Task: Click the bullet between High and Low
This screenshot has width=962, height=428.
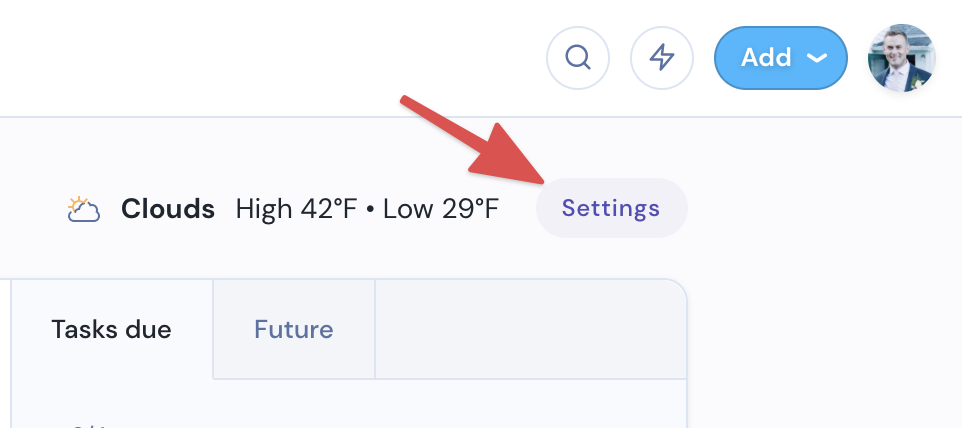Action: pyautogui.click(x=370, y=210)
